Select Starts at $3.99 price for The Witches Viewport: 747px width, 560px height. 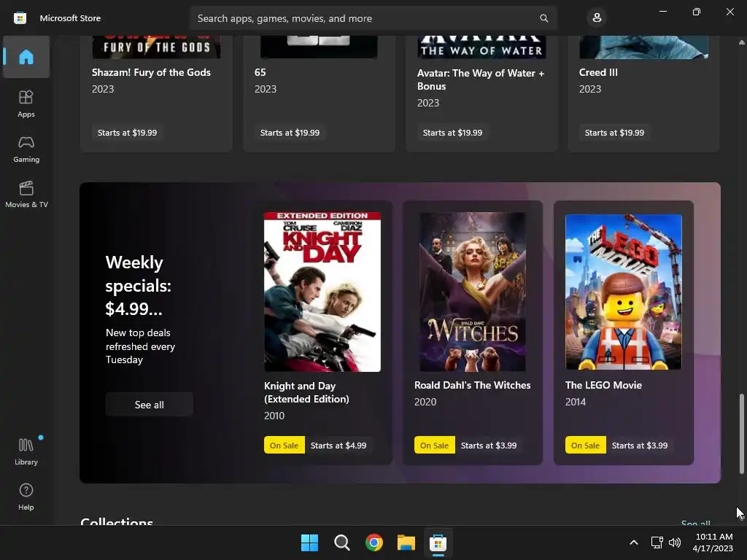click(489, 446)
